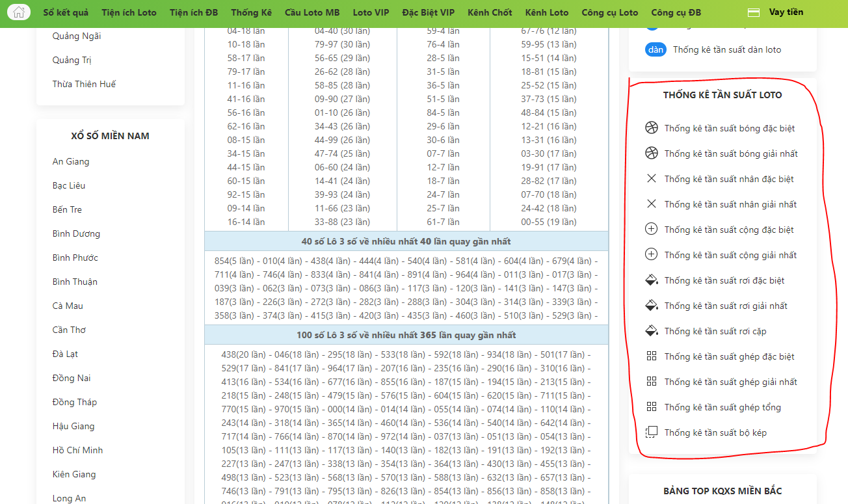Click the basketball icon for bóng giải nhất
The width and height of the screenshot is (848, 504).
652,153
